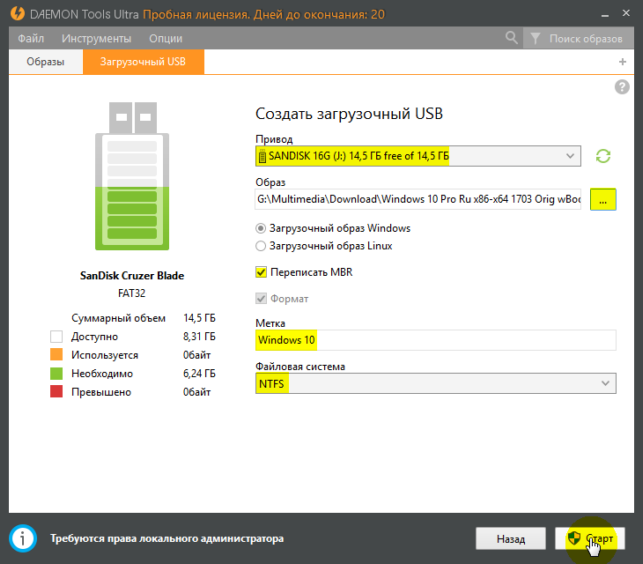Open the help question mark icon

622,87
